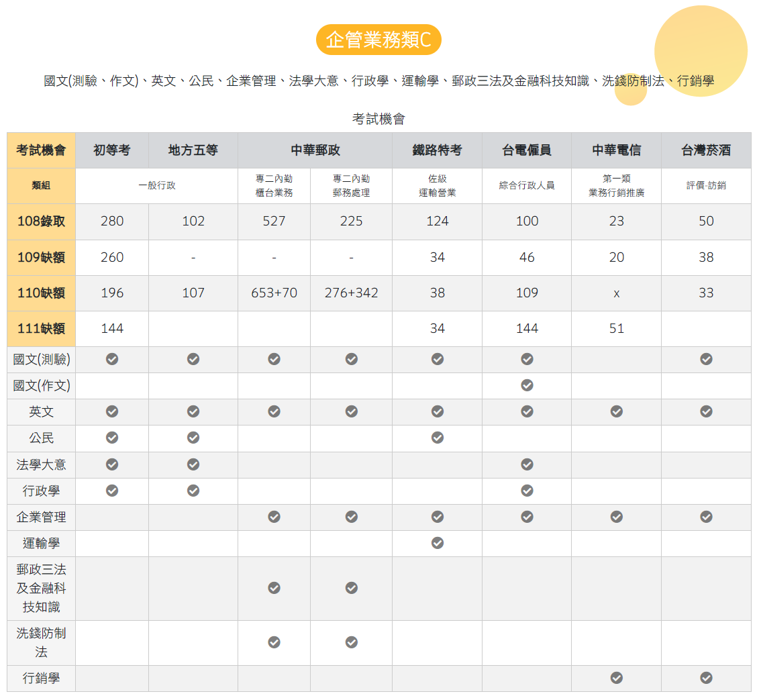Click the 鐵路特考 column header
Screen dimensions: 761x700
point(438,150)
